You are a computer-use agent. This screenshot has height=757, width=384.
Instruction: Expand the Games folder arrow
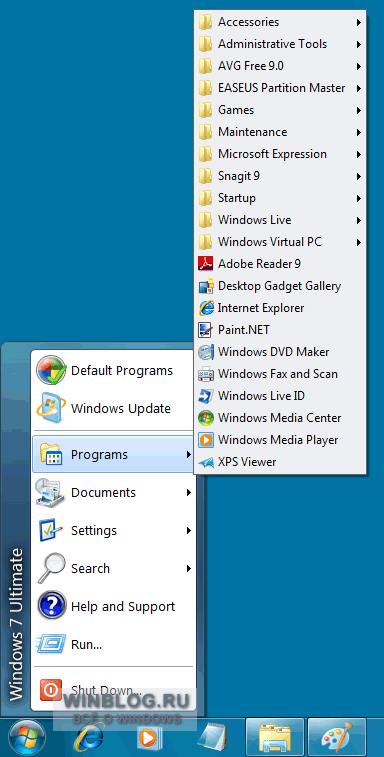[x=359, y=110]
